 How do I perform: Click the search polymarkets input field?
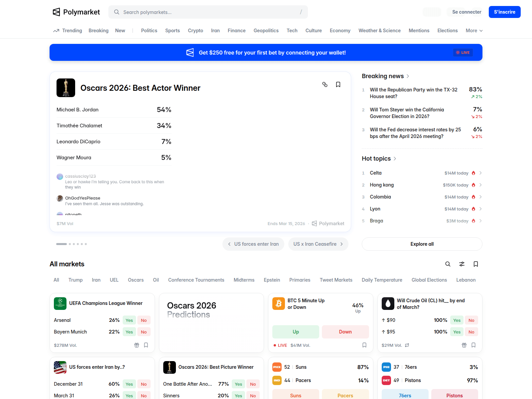(208, 12)
